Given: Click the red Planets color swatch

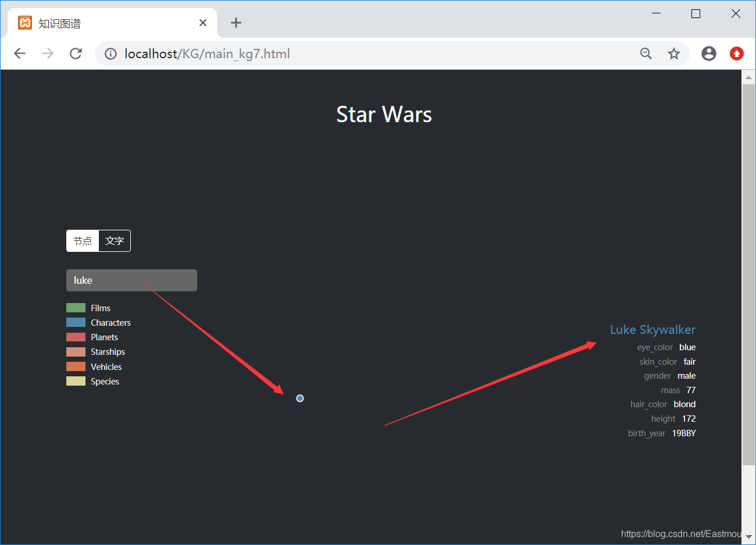Looking at the screenshot, I should [x=76, y=337].
